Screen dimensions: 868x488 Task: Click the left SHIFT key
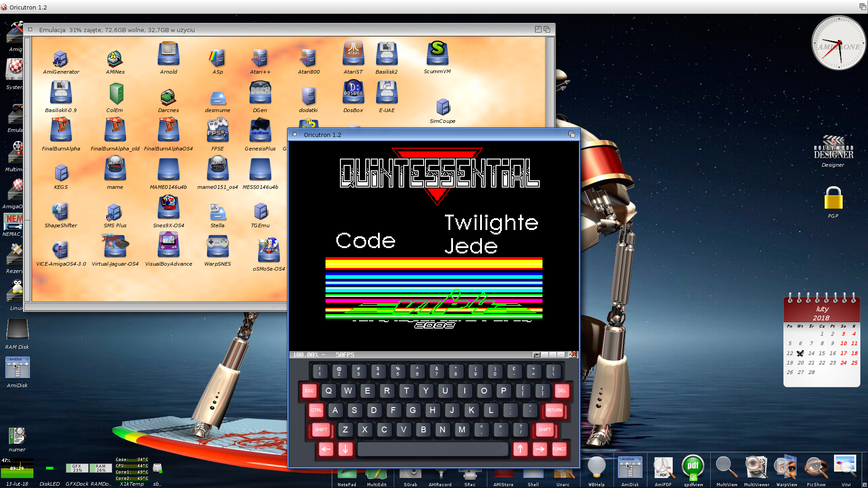click(321, 430)
